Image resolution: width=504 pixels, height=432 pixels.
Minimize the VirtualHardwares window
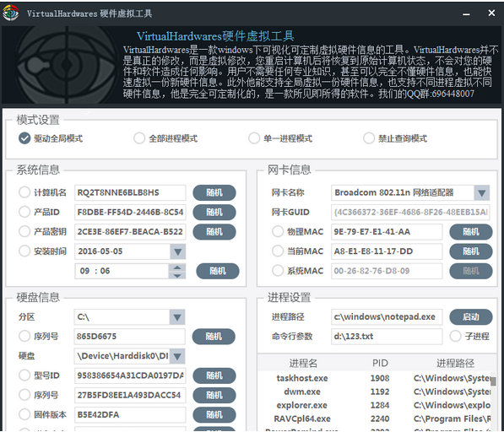(x=466, y=13)
